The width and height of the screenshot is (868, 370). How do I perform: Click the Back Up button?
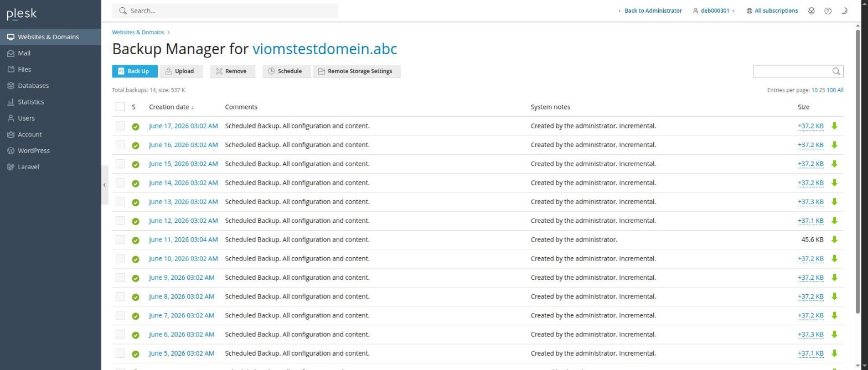pos(135,71)
